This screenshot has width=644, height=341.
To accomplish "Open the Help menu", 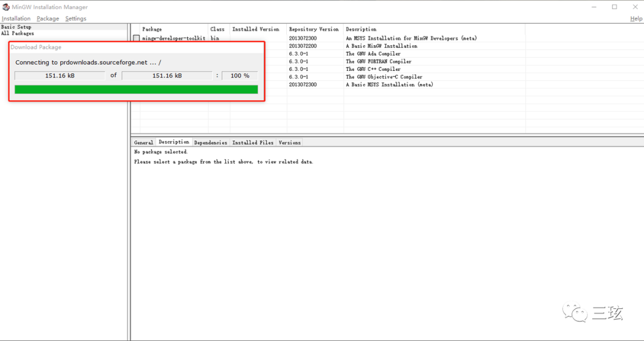I will (x=636, y=18).
